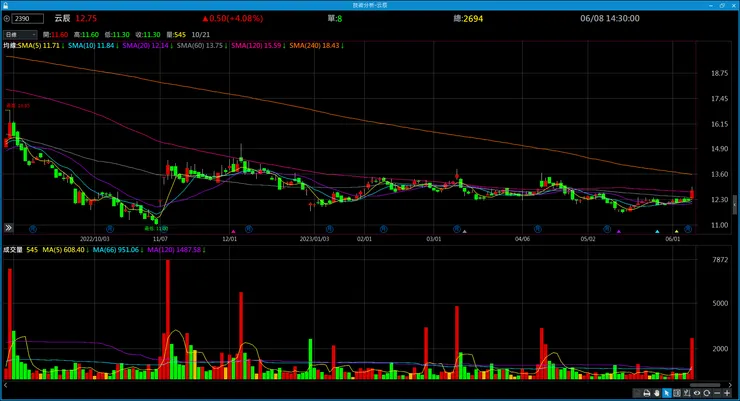
Task: Click the pink triangle marker near 12/01
Action: coord(233,231)
